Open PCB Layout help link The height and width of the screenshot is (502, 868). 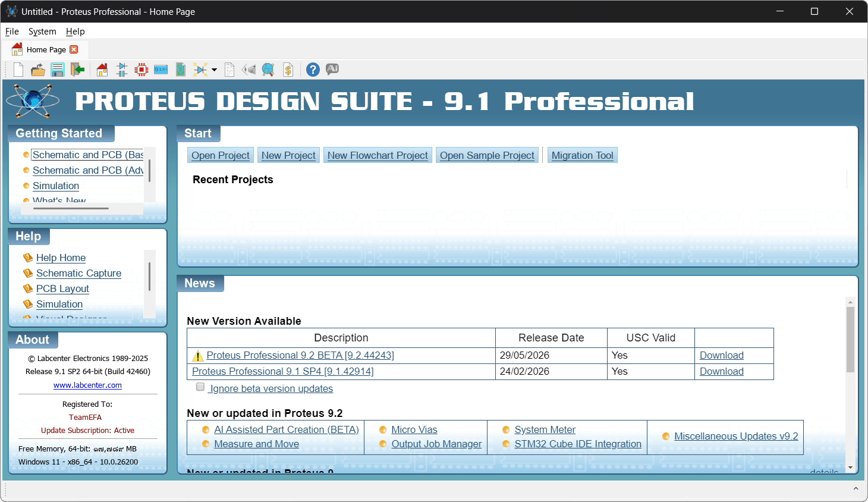62,288
